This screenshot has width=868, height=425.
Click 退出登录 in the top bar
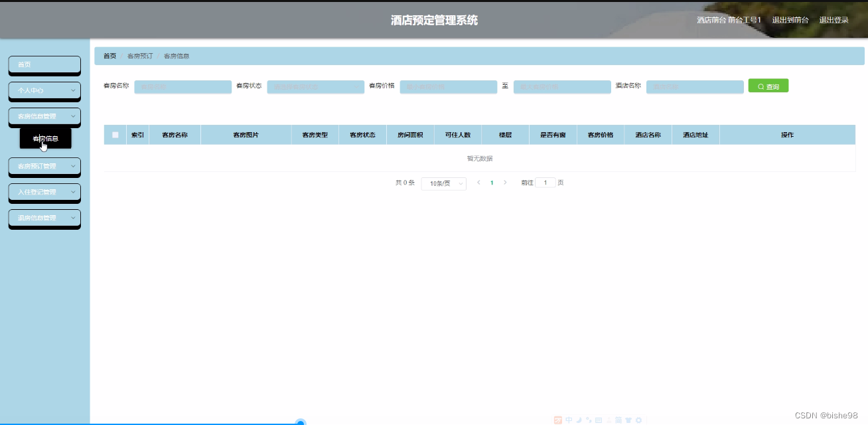[x=834, y=19]
